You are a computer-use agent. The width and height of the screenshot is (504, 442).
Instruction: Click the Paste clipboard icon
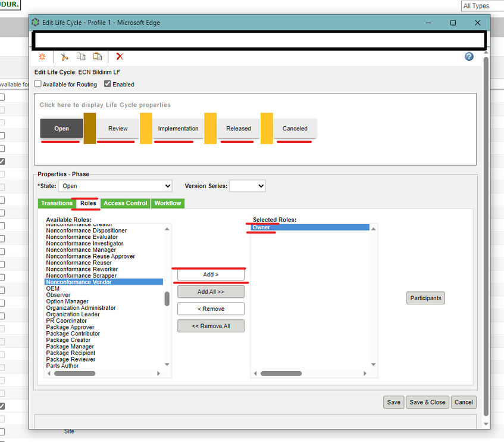(x=97, y=57)
